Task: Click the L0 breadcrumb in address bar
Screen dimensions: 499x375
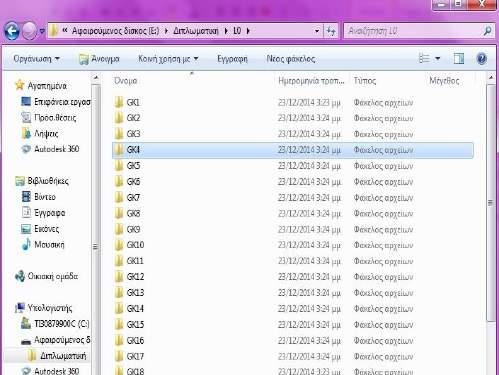Action: [237, 31]
